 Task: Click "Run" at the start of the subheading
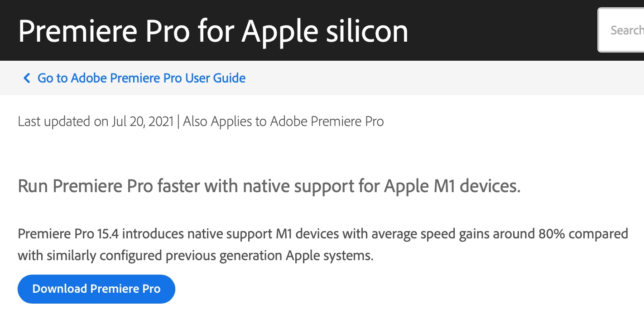[33, 186]
